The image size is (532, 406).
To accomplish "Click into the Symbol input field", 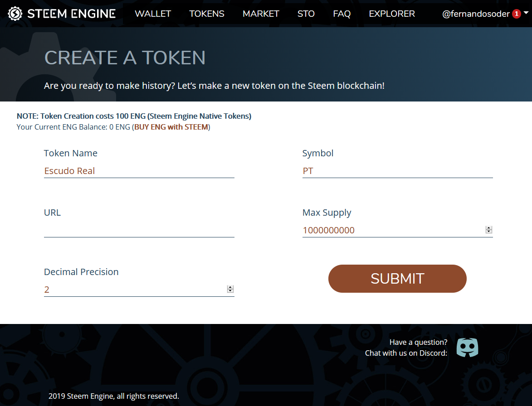I will coord(398,171).
